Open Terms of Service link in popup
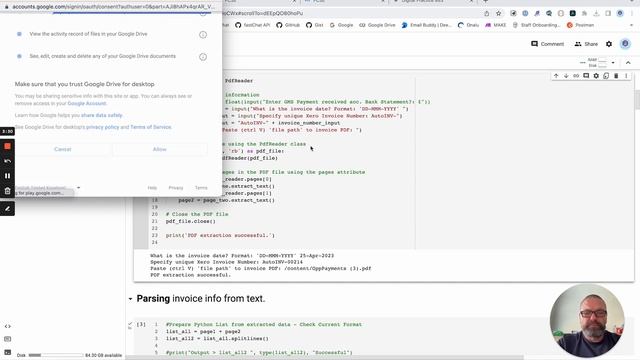 click(151, 127)
